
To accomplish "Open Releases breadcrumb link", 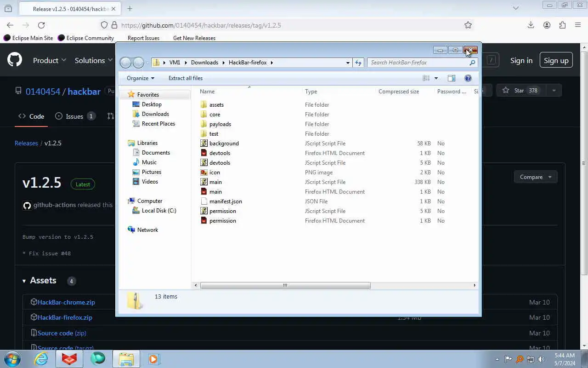I will tap(26, 143).
